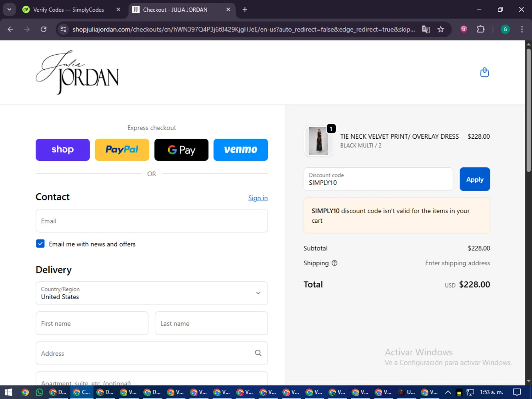
Task: Click the Sign in link
Action: click(x=258, y=198)
